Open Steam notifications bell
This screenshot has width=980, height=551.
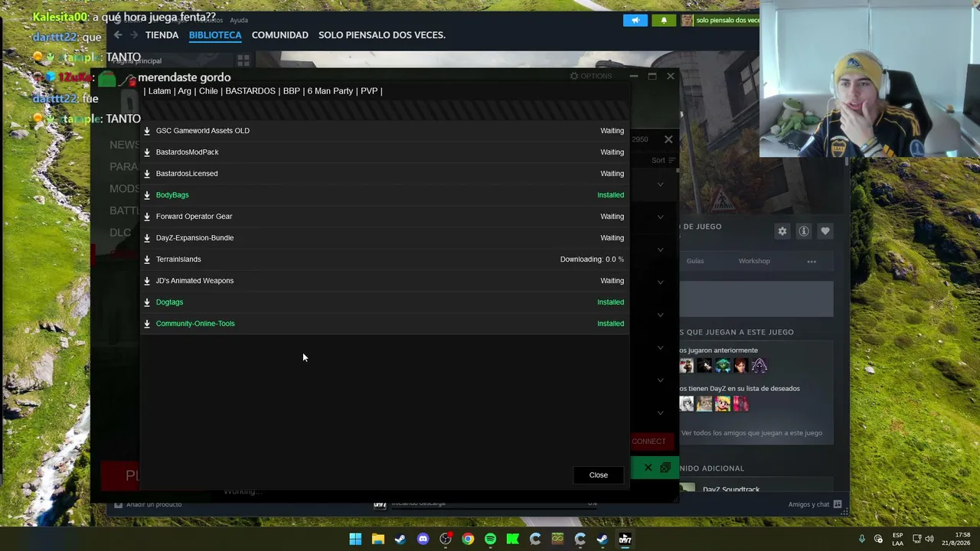[664, 21]
